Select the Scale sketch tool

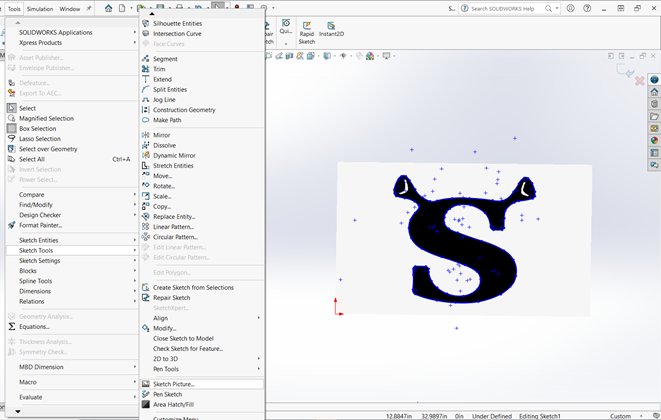click(x=202, y=196)
